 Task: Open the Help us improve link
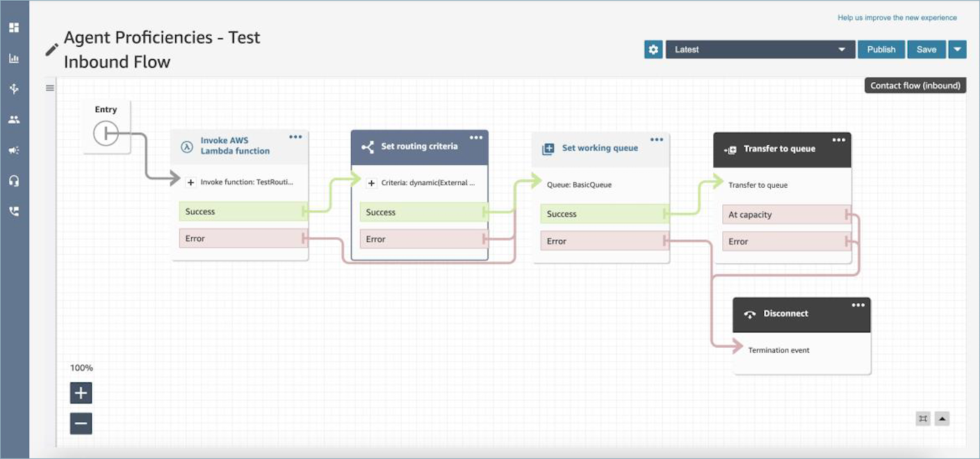coord(898,17)
